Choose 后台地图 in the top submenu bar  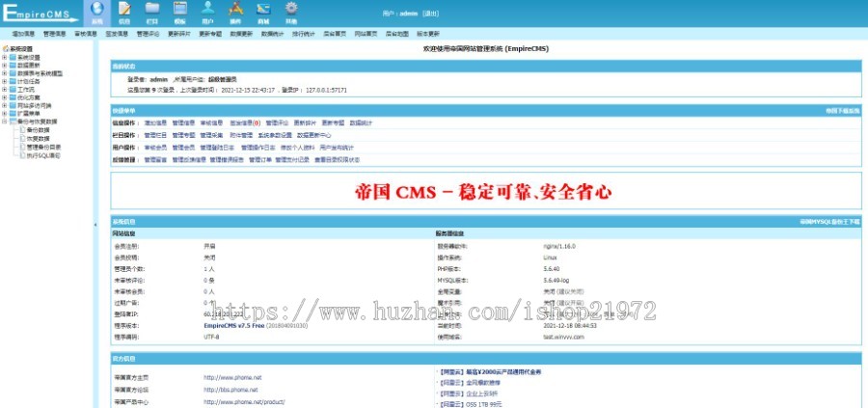[397, 34]
